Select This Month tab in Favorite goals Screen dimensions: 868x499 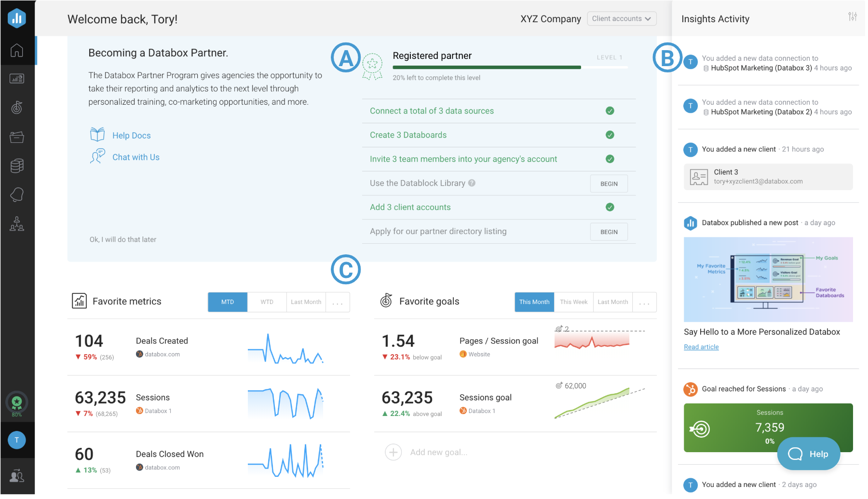534,302
